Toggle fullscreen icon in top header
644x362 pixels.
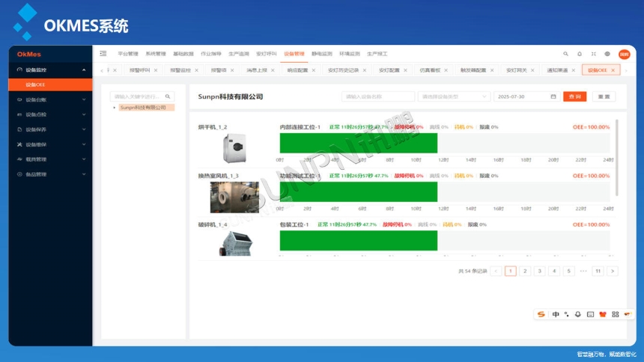coord(594,54)
